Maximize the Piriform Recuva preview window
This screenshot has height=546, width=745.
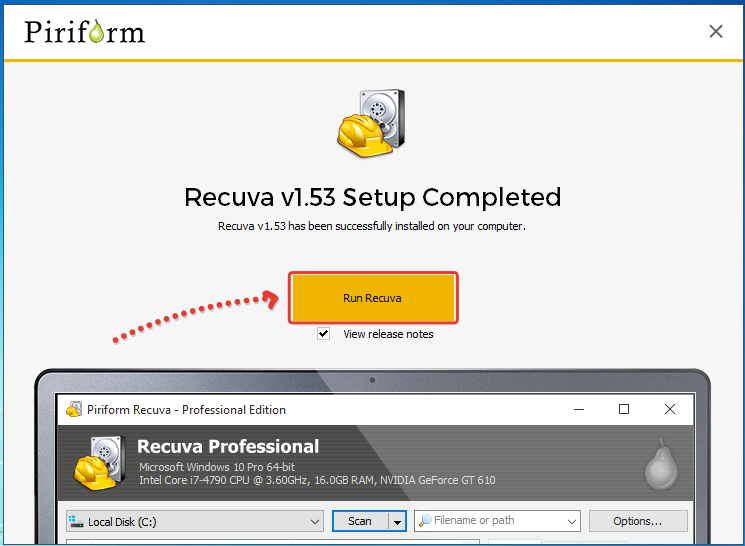[624, 410]
